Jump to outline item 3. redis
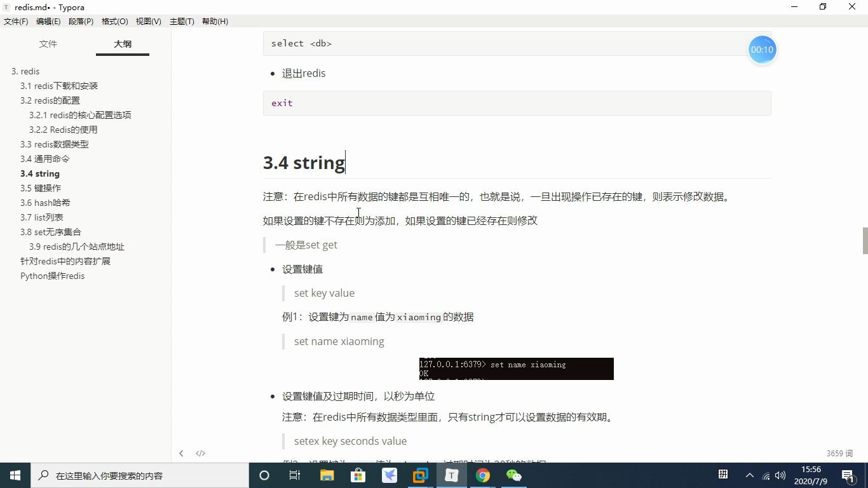868x488 pixels. (x=25, y=71)
